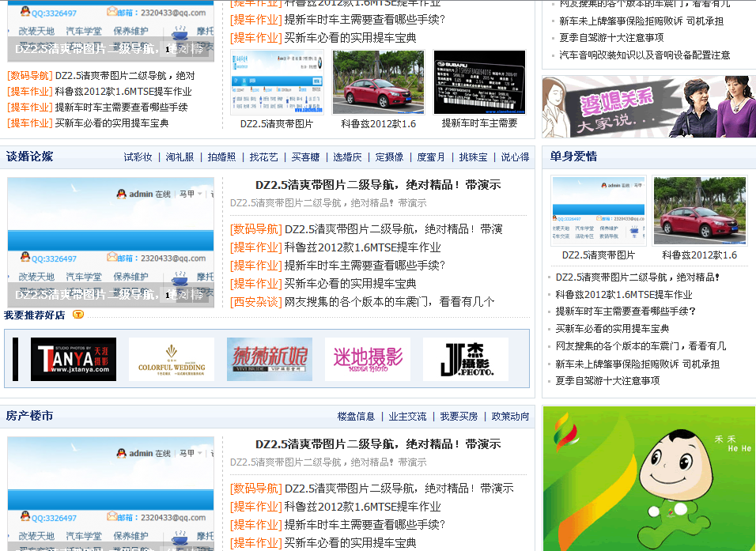Open 新车未上牌肇事保险拒赔败诉 in 单身爱情 list

coord(637,364)
